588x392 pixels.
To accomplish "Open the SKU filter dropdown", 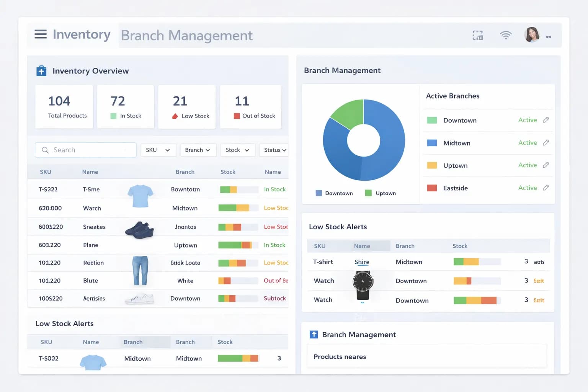I will click(x=158, y=150).
